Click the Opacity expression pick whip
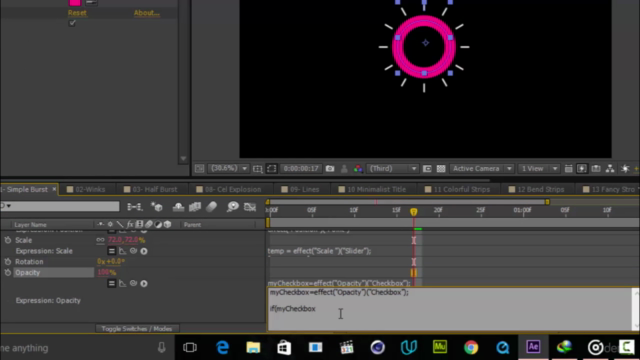The height and width of the screenshot is (360, 640). point(133,283)
